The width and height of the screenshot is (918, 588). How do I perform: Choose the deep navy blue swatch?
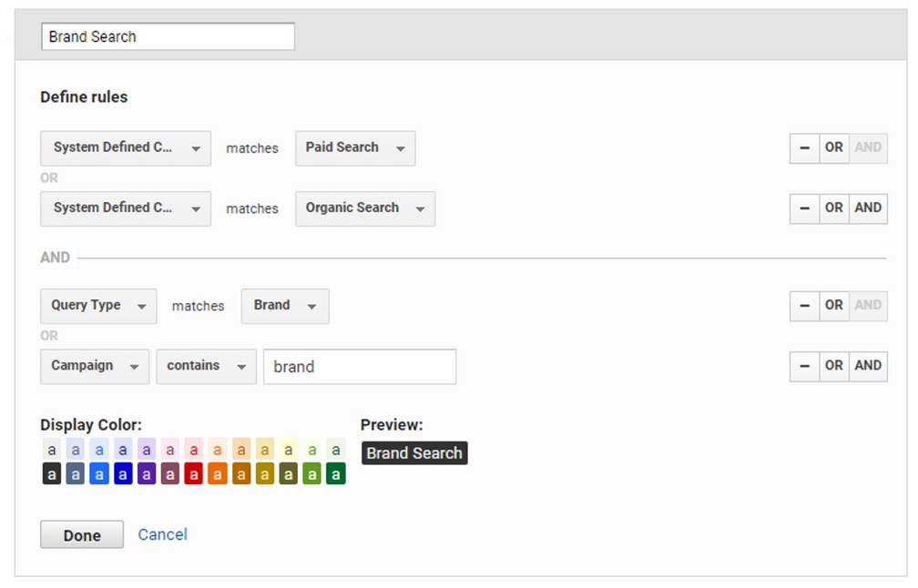pyautogui.click(x=123, y=474)
